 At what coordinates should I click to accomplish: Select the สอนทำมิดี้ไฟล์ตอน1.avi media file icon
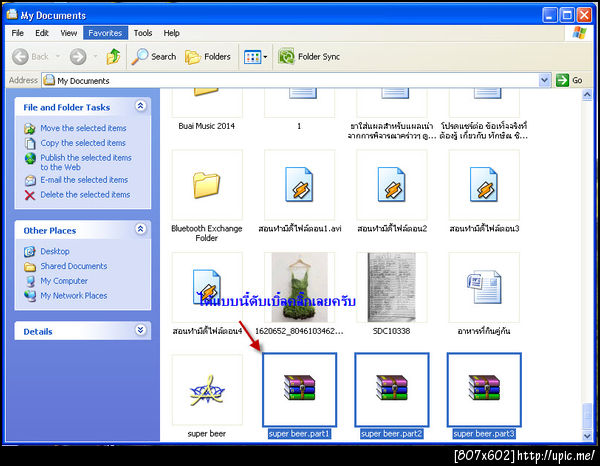point(299,185)
